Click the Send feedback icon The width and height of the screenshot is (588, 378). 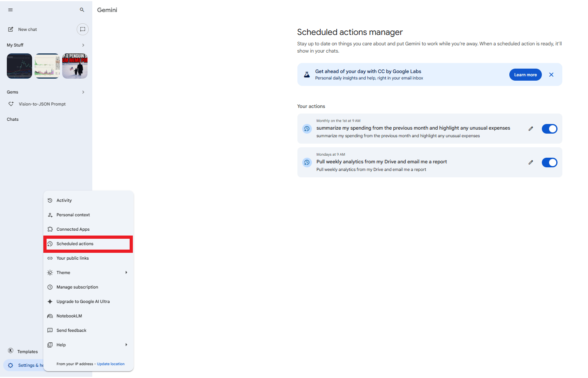(x=50, y=330)
